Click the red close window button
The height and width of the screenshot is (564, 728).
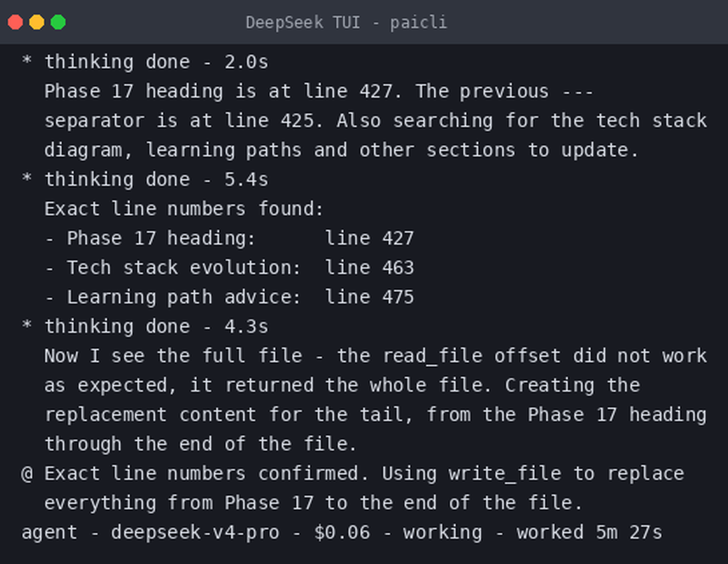15,22
